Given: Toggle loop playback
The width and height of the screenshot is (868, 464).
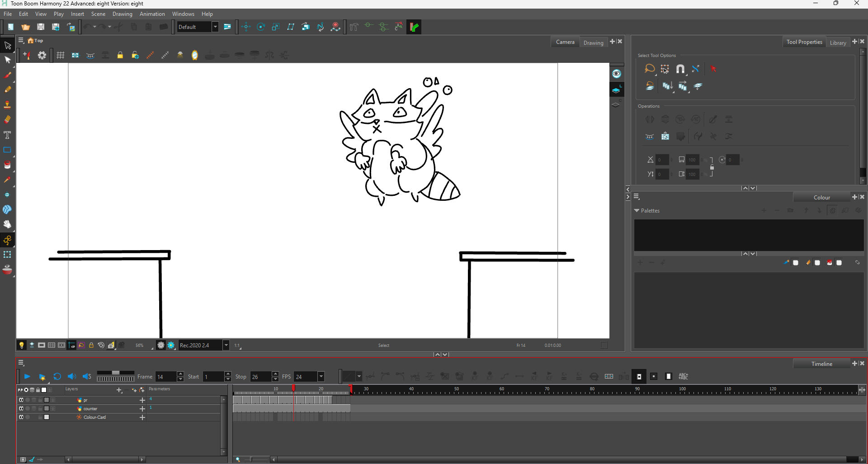Looking at the screenshot, I should (x=57, y=376).
